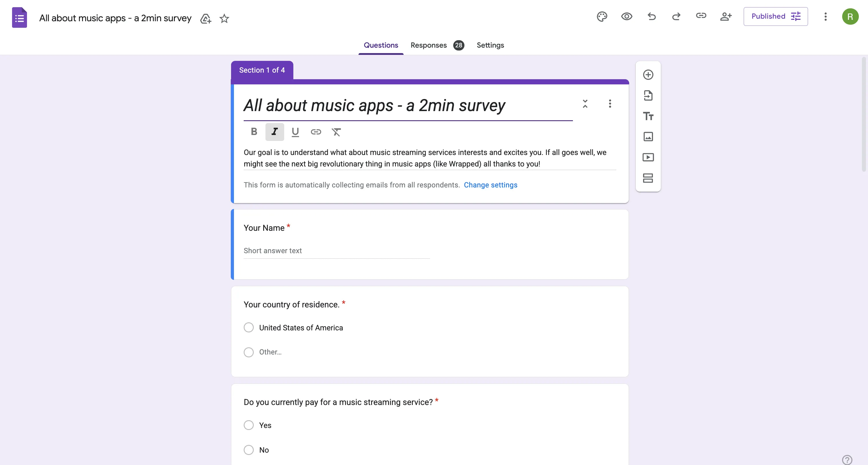The width and height of the screenshot is (868, 465).
Task: Add collaborators icon
Action: point(726,17)
